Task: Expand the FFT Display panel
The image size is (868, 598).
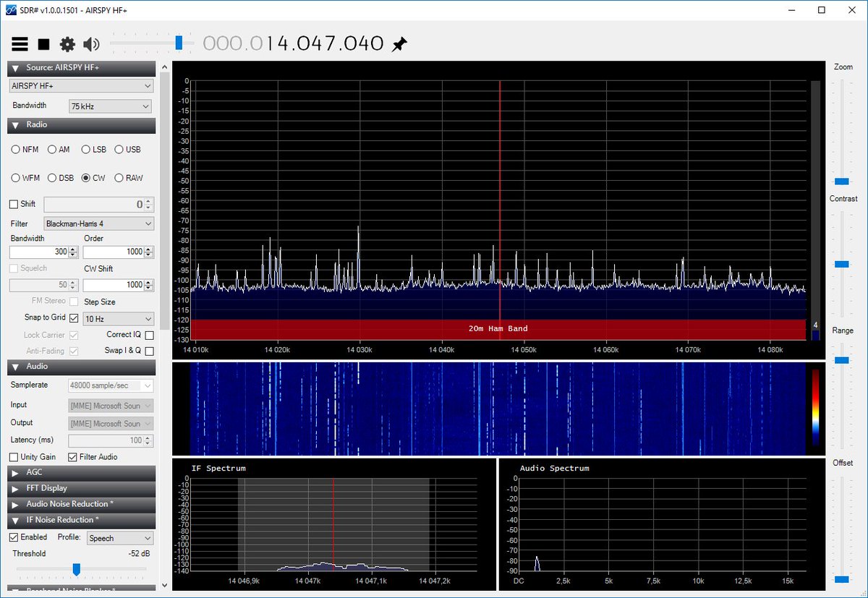Action: pos(82,488)
